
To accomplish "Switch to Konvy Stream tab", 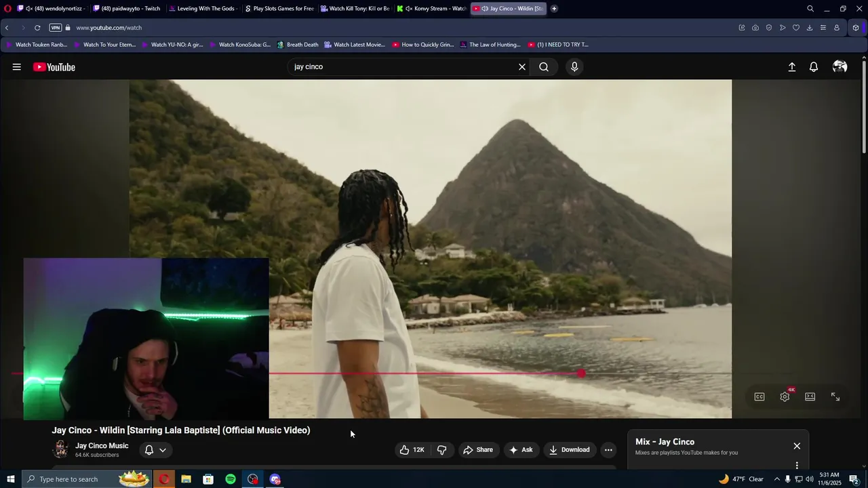I will (x=431, y=9).
